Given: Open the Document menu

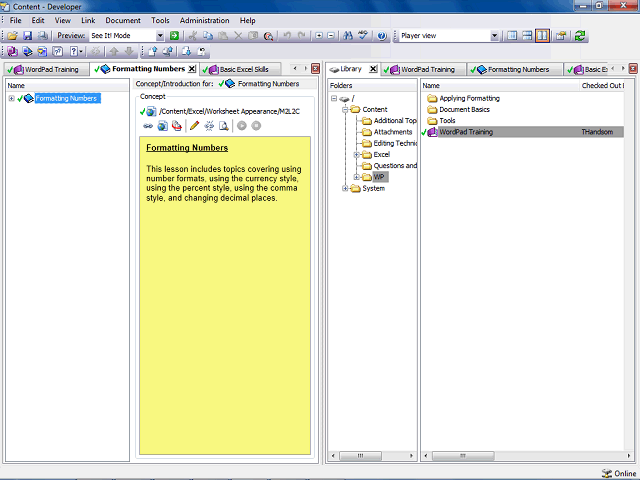Looking at the screenshot, I should (x=123, y=20).
